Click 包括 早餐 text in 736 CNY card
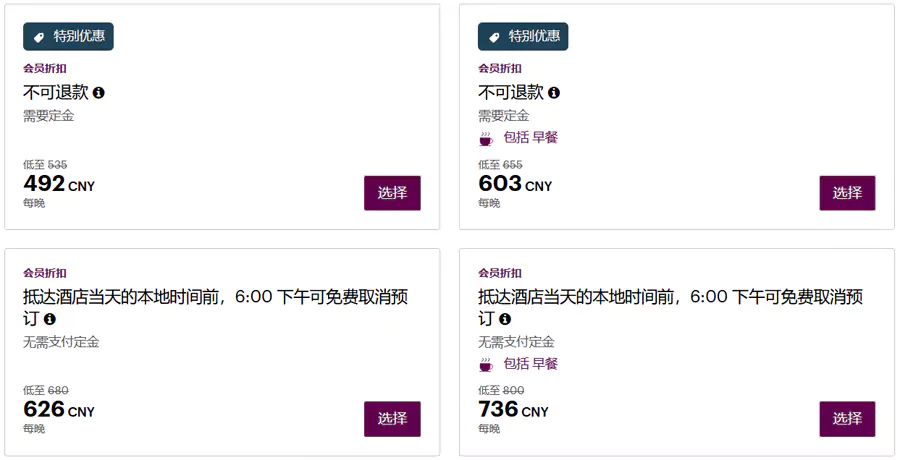Image resolution: width=900 pixels, height=460 pixels. [x=530, y=365]
